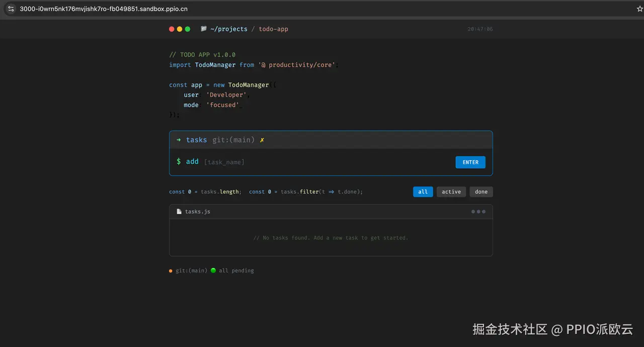
Task: Click the yellow ✗ git status mark
Action: (262, 140)
